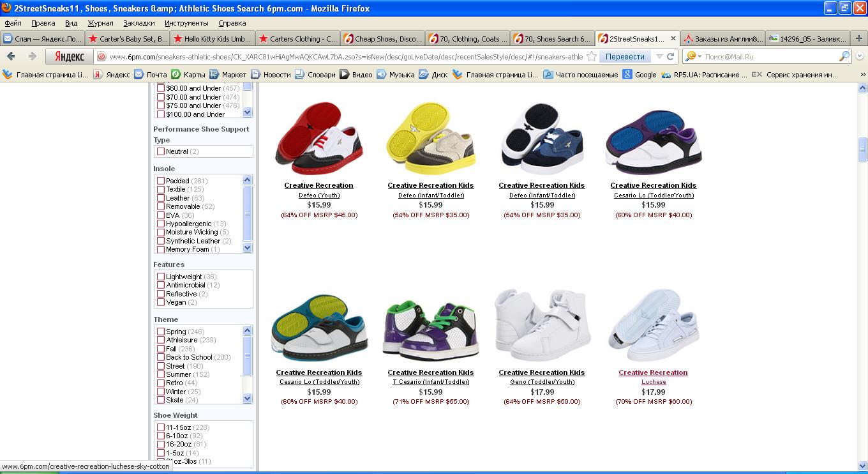Close the 2StreetSneaks tab
Screen dimensions: 868x474
click(673, 38)
